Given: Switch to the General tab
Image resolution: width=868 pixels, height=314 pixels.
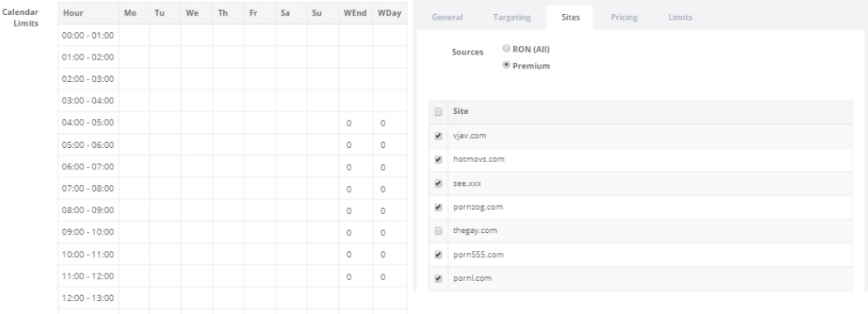Looking at the screenshot, I should [x=446, y=17].
